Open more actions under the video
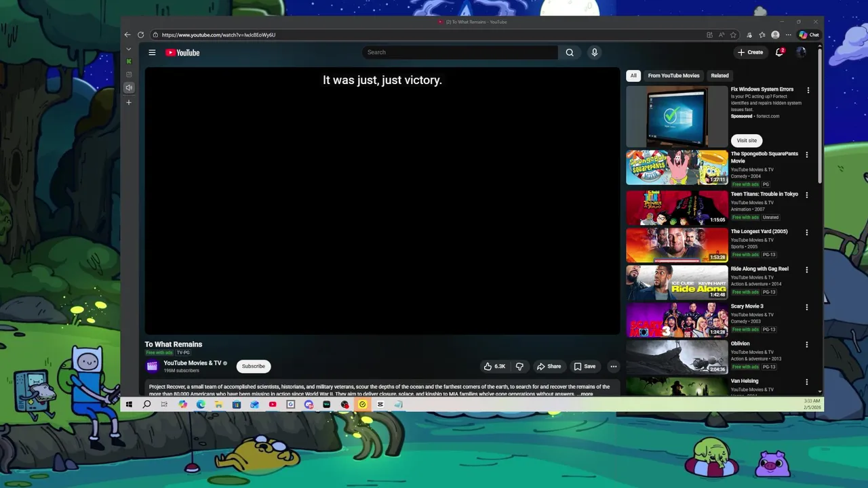The image size is (868, 488). click(x=613, y=366)
